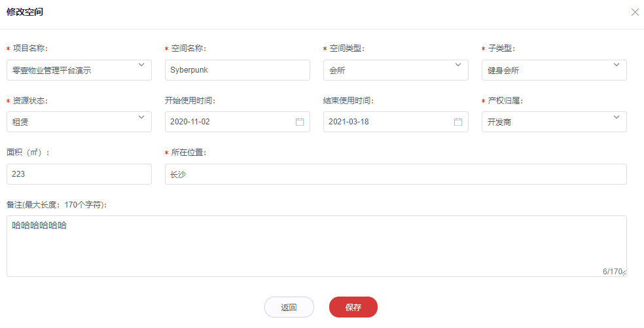Click the 子类型 label

coord(501,48)
